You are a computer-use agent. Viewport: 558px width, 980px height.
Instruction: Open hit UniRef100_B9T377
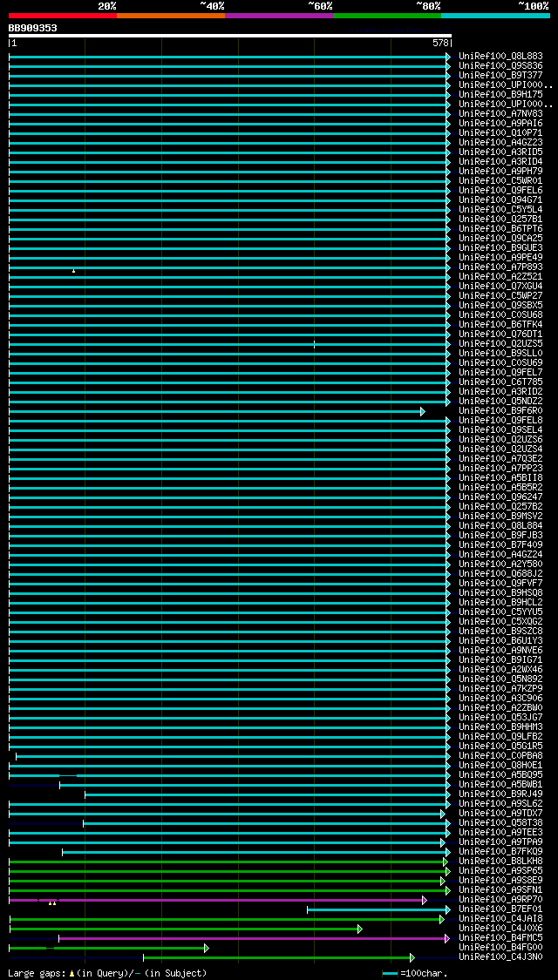point(500,76)
